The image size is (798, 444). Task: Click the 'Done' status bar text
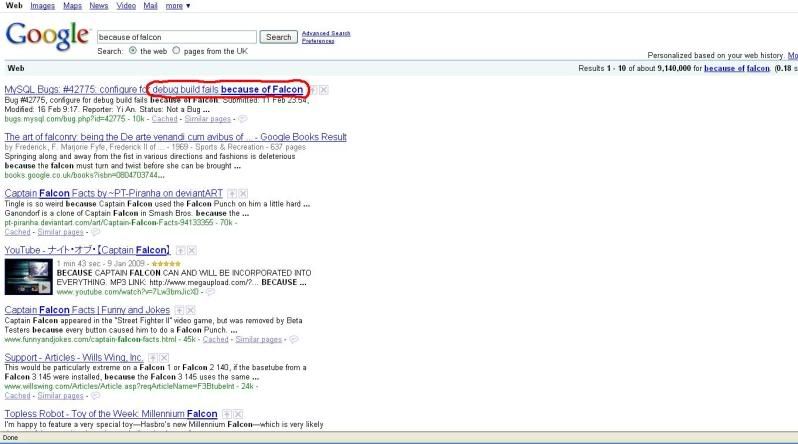point(10,438)
